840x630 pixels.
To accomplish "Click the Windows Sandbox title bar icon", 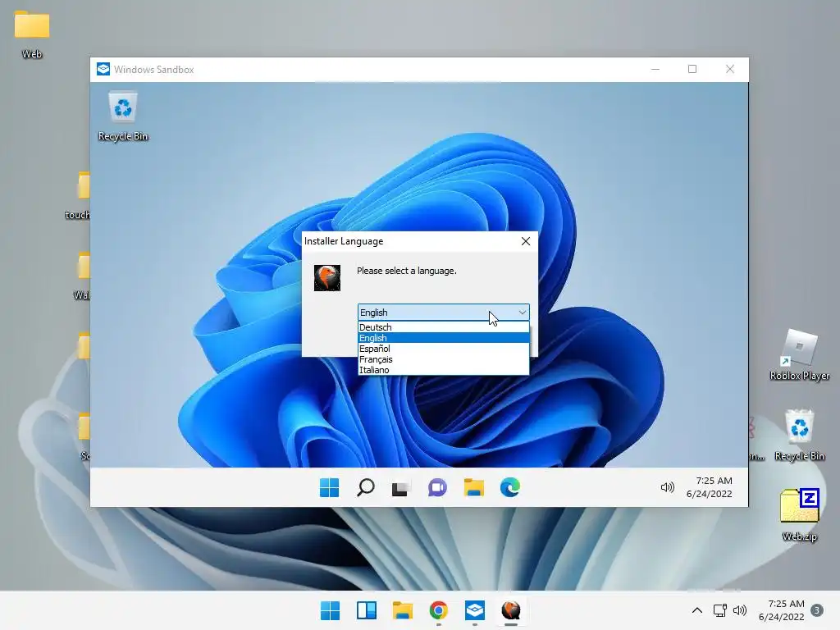I will click(x=103, y=69).
